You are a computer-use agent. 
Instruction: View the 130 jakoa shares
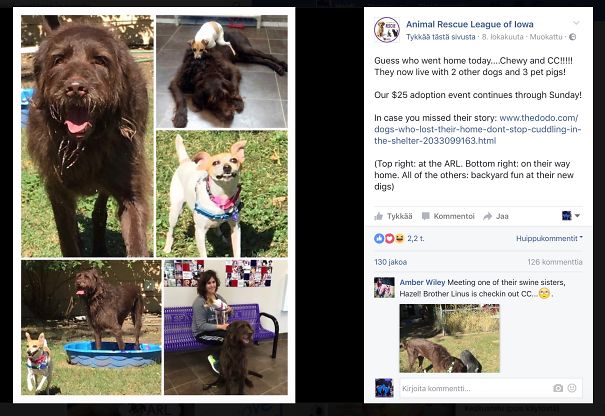click(x=390, y=262)
